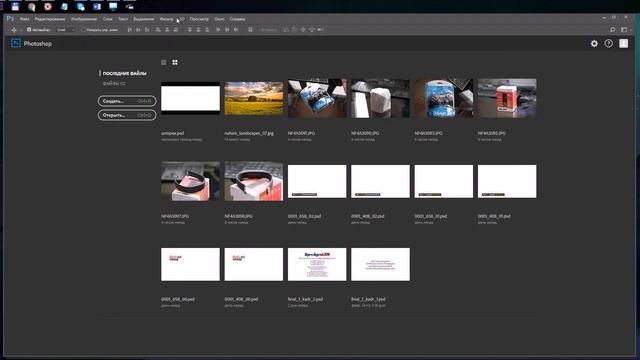The width and height of the screenshot is (640, 360).
Task: Open the Изображение menu
Action: pos(84,19)
